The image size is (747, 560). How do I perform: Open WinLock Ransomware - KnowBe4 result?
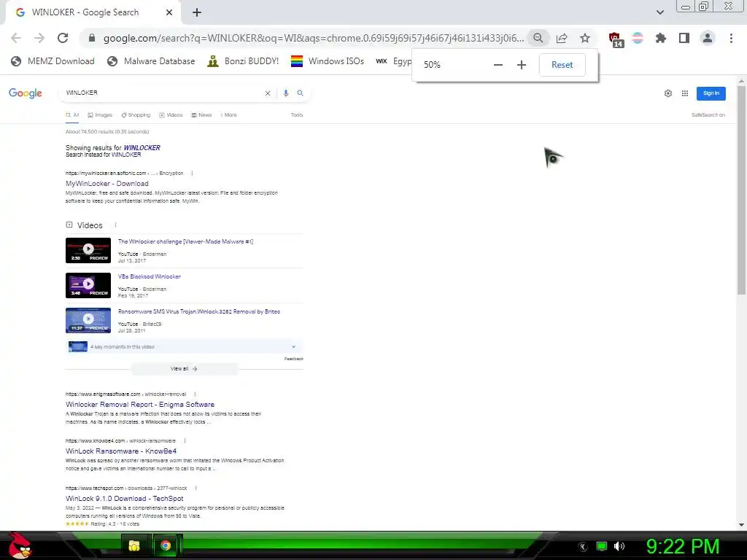pos(121,451)
